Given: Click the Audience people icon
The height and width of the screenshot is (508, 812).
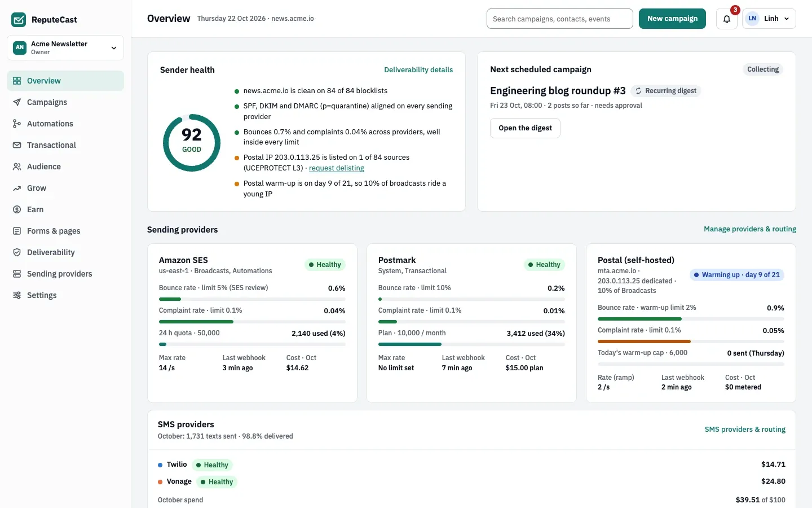Looking at the screenshot, I should (17, 167).
